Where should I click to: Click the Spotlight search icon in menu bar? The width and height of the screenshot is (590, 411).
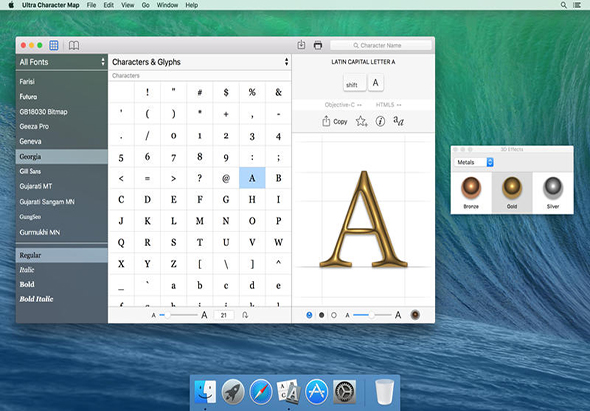(x=563, y=5)
